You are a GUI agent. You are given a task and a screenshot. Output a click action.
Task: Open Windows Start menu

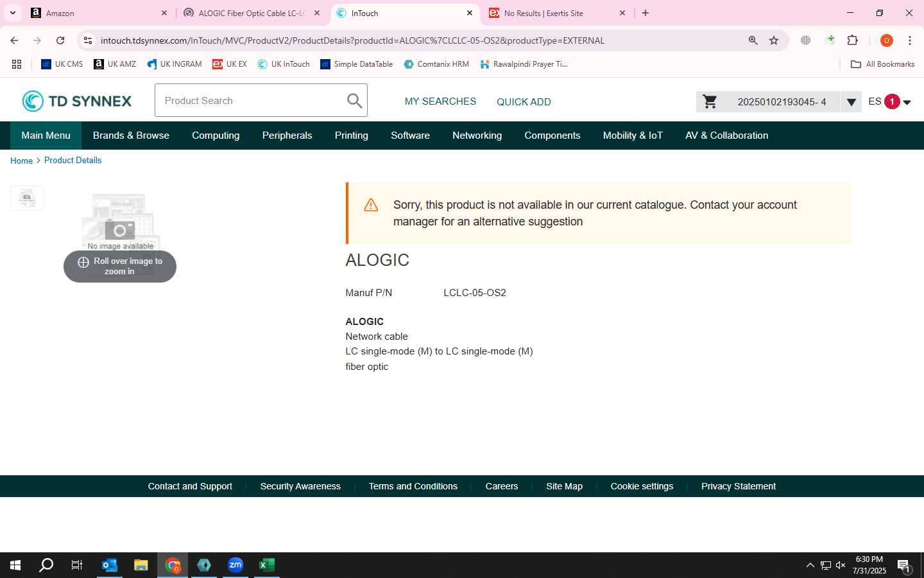tap(15, 565)
